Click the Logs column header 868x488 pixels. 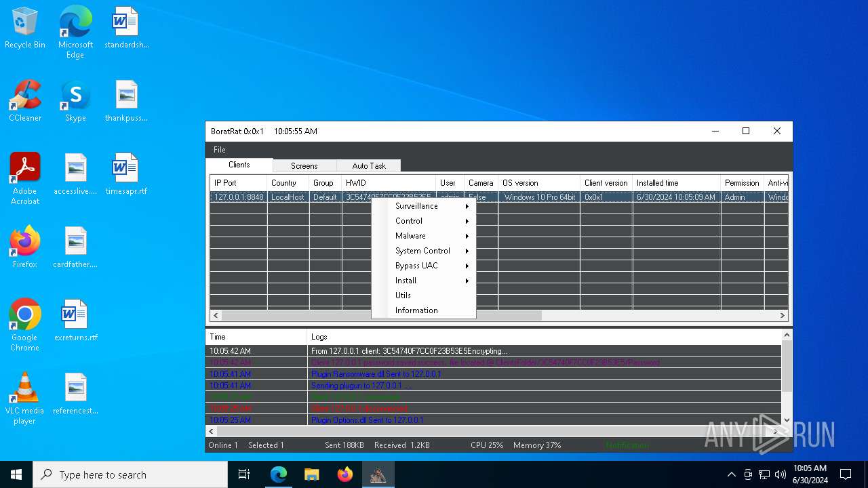(544, 337)
